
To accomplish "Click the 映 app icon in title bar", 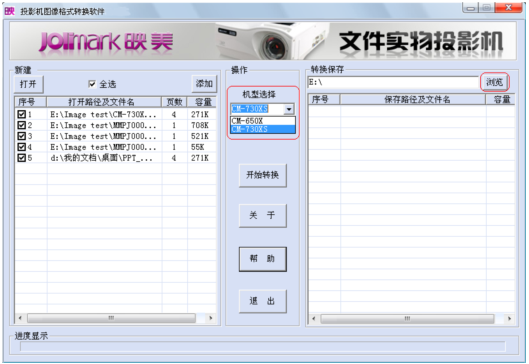I will tap(9, 11).
